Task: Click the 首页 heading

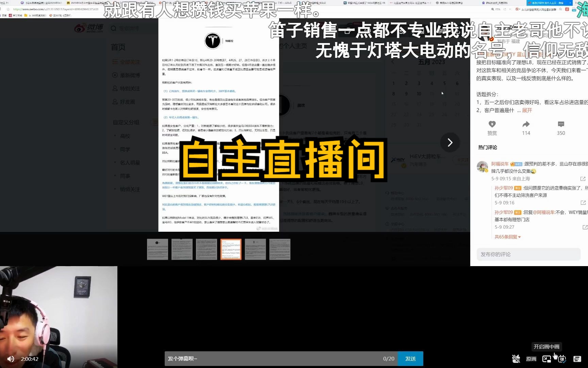Action: click(x=118, y=47)
